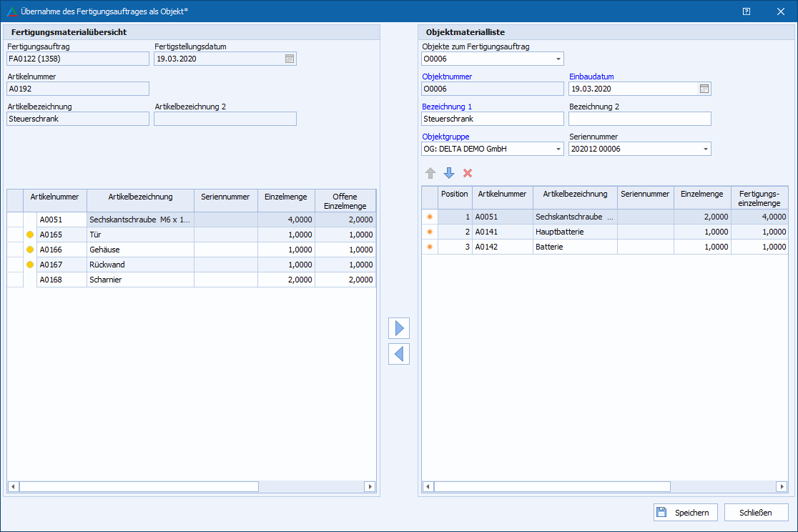The width and height of the screenshot is (798, 532).
Task: Click the red delete position icon
Action: 468,173
